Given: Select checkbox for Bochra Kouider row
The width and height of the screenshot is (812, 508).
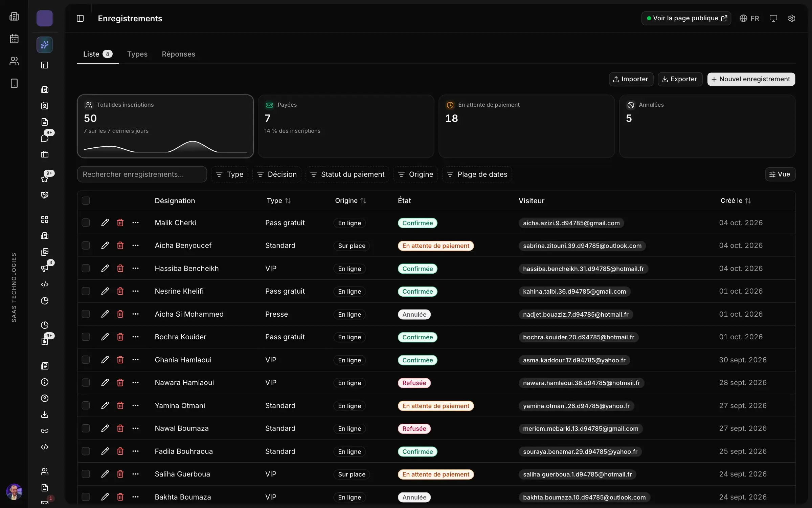Looking at the screenshot, I should [x=86, y=337].
